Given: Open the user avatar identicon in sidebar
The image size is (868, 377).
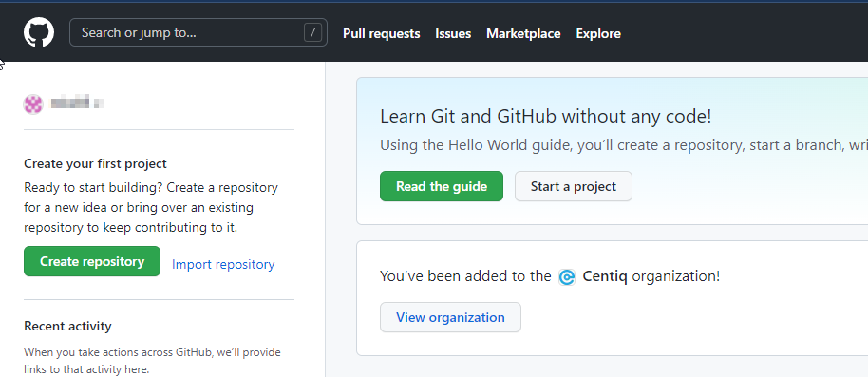Looking at the screenshot, I should (33, 104).
